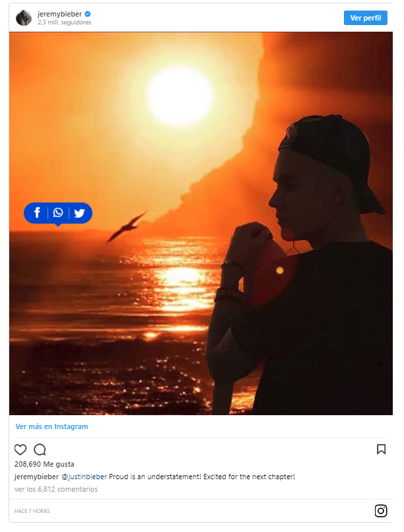Click caption text Proud is an understatement

(155, 477)
